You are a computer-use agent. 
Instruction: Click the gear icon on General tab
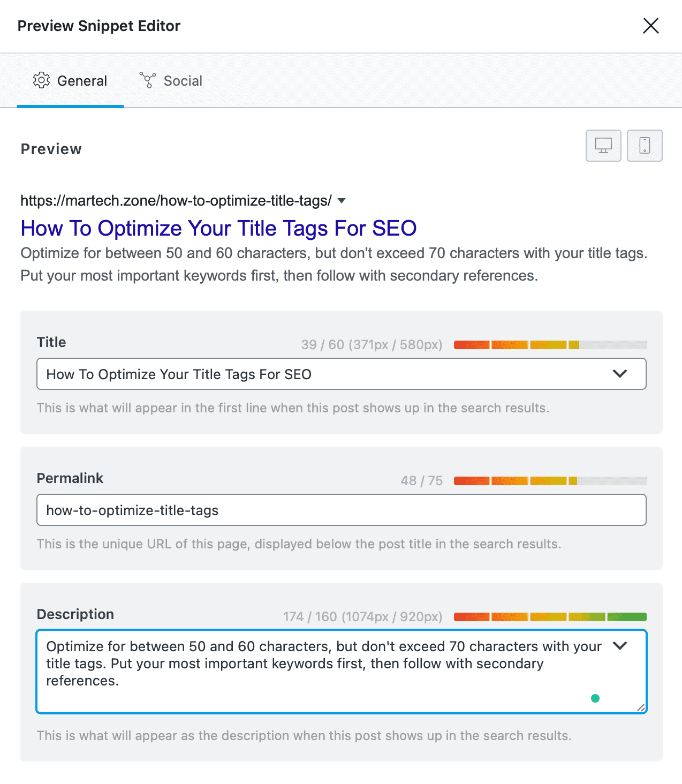[x=41, y=80]
